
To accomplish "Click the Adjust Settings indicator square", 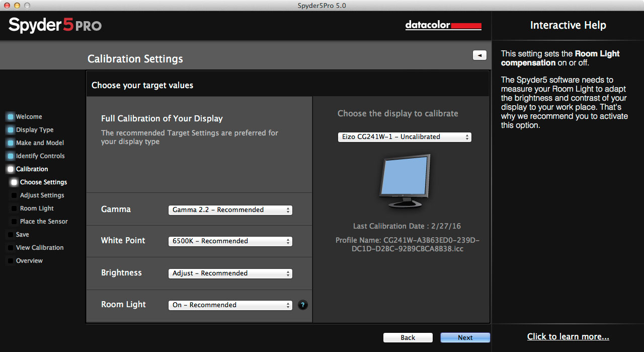I will (15, 195).
